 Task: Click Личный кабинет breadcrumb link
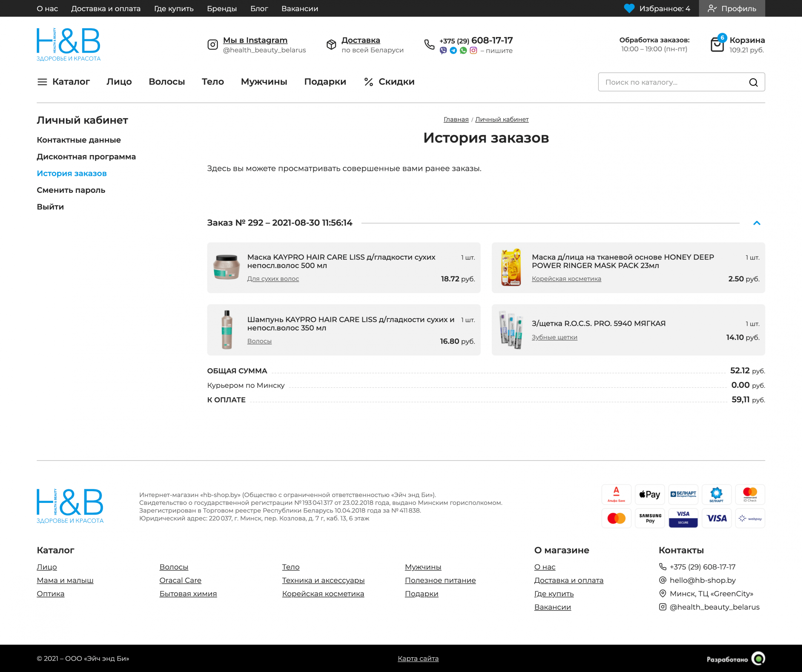pyautogui.click(x=502, y=119)
